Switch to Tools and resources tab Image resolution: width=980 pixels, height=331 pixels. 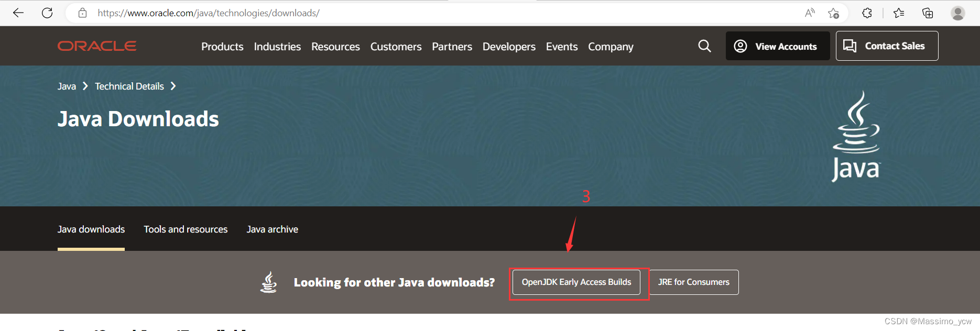(186, 229)
